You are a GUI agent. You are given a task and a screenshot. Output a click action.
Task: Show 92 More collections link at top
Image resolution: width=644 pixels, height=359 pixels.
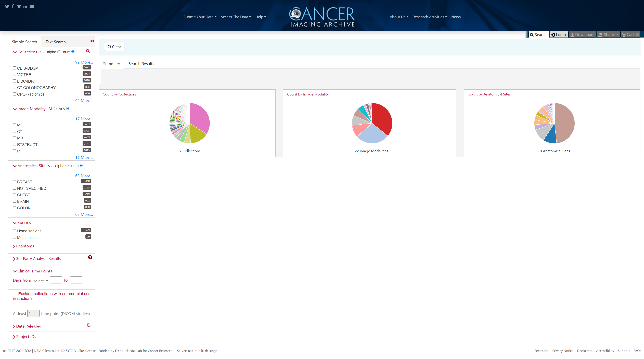[x=84, y=62]
